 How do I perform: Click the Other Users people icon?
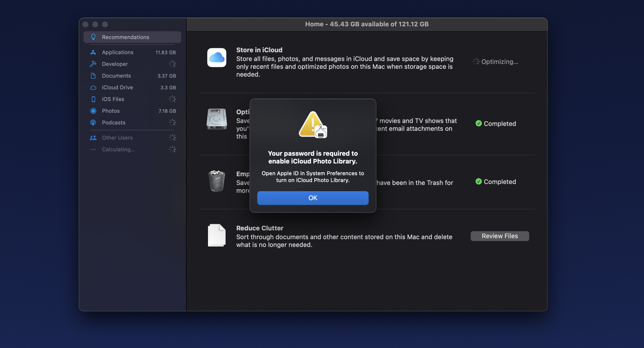tap(93, 138)
